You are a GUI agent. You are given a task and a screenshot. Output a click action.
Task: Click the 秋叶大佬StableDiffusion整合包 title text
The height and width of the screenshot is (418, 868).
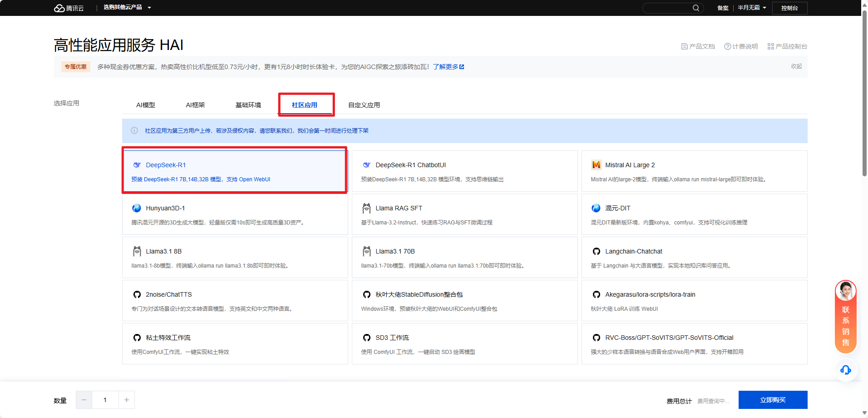point(419,294)
